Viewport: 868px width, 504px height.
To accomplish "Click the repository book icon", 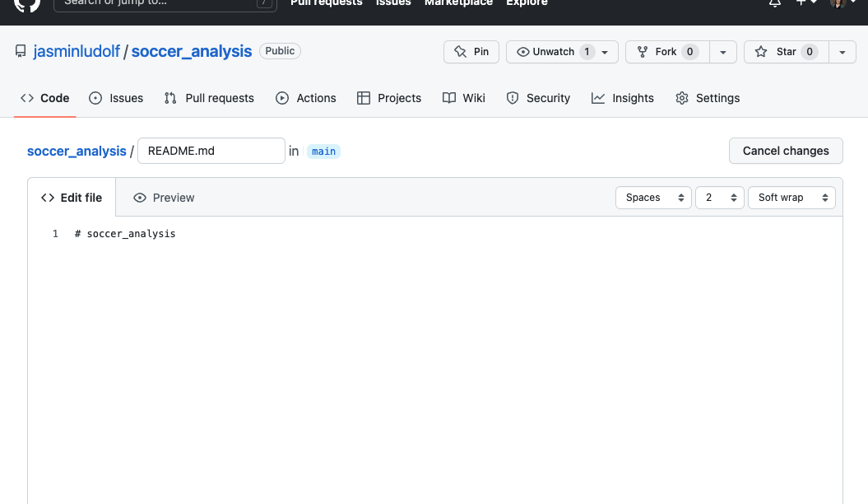I will (21, 52).
